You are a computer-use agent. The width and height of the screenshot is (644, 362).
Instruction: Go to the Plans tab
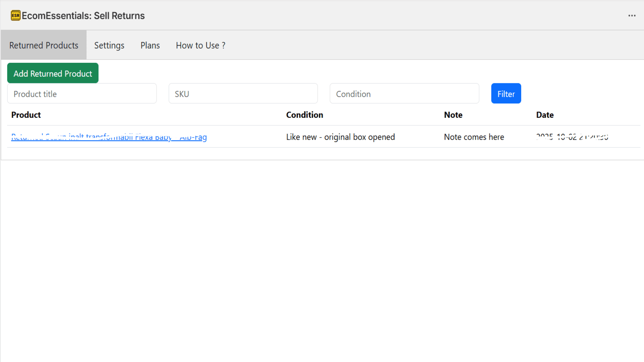tap(150, 45)
